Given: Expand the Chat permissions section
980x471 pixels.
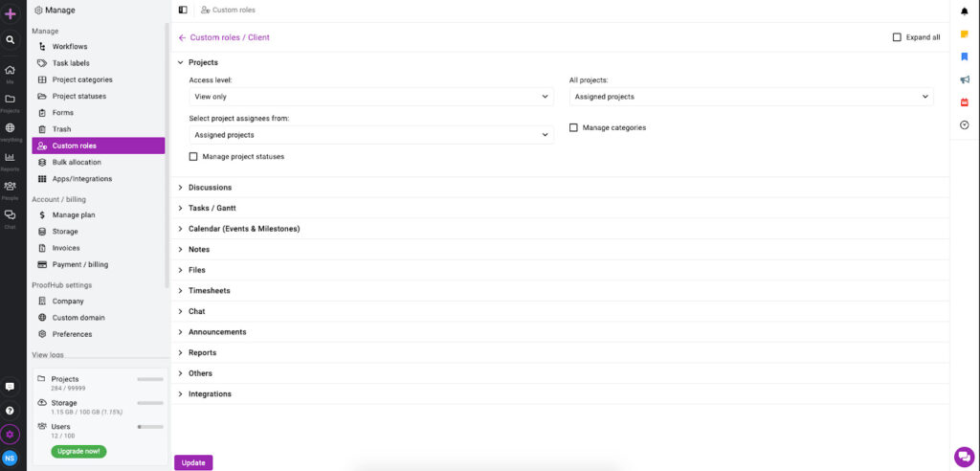Looking at the screenshot, I should tap(180, 311).
